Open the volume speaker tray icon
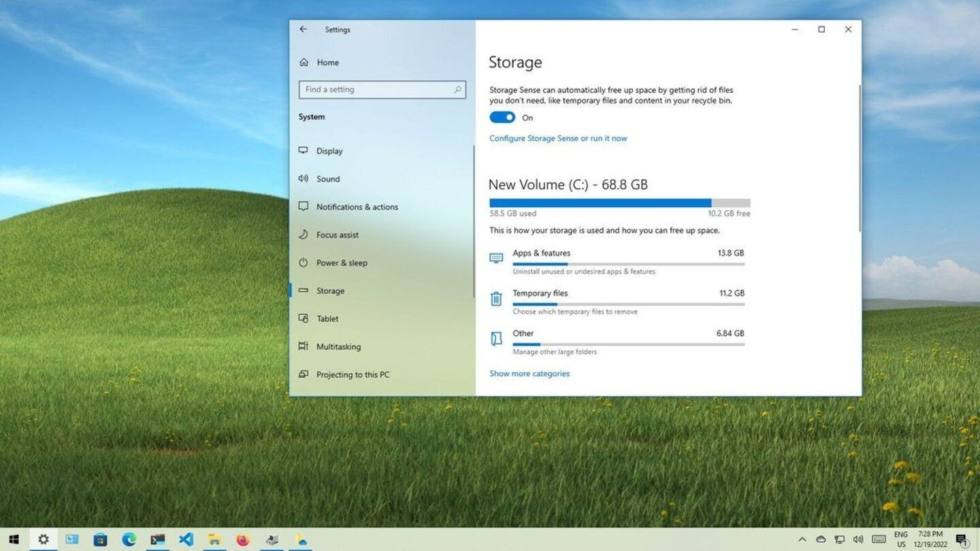980x551 pixels. coord(858,539)
